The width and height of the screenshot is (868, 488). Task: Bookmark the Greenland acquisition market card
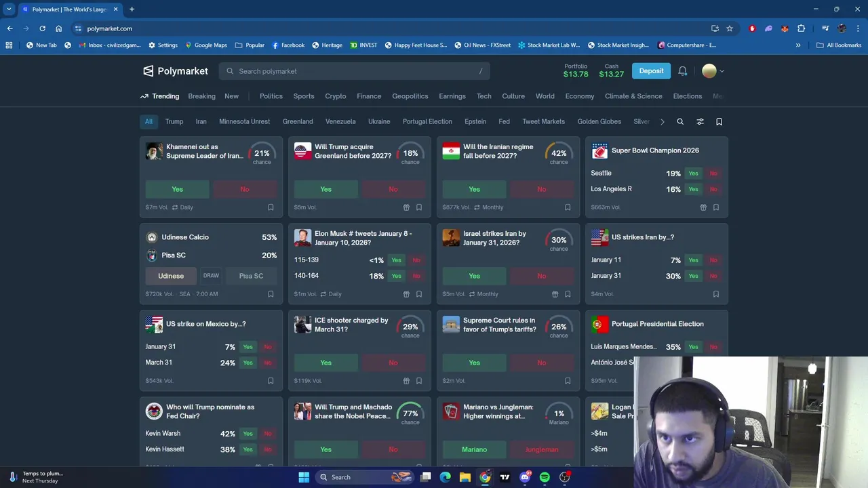coord(419,207)
